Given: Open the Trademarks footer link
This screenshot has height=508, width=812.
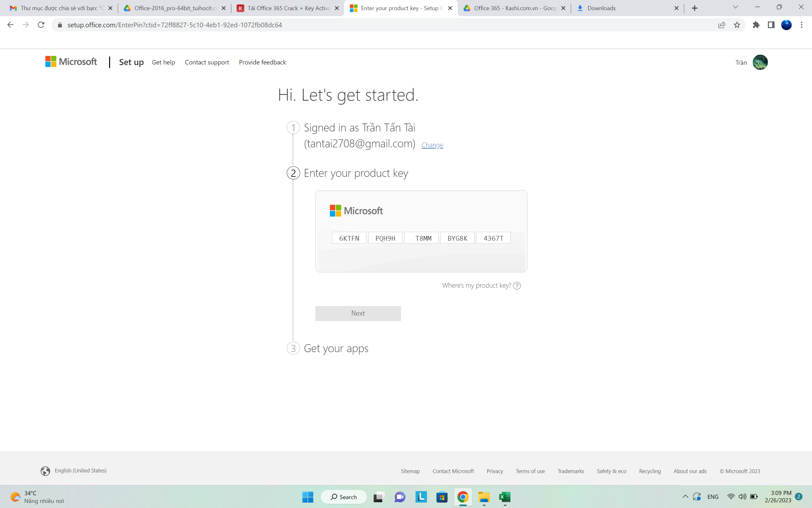Looking at the screenshot, I should pos(571,471).
